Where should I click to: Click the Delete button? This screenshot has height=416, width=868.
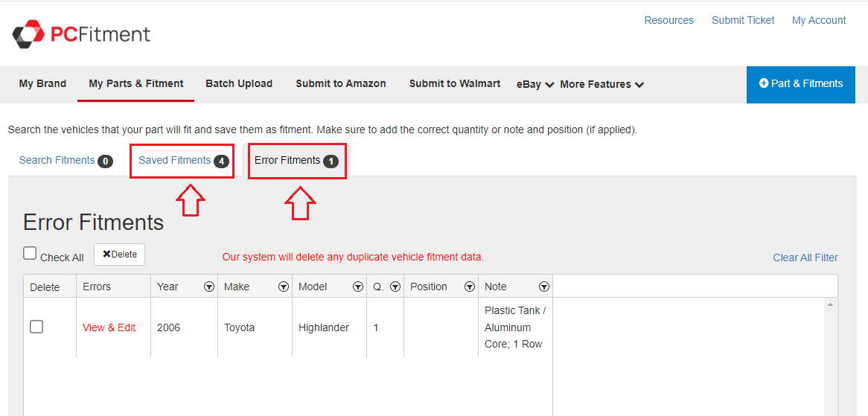coord(119,255)
